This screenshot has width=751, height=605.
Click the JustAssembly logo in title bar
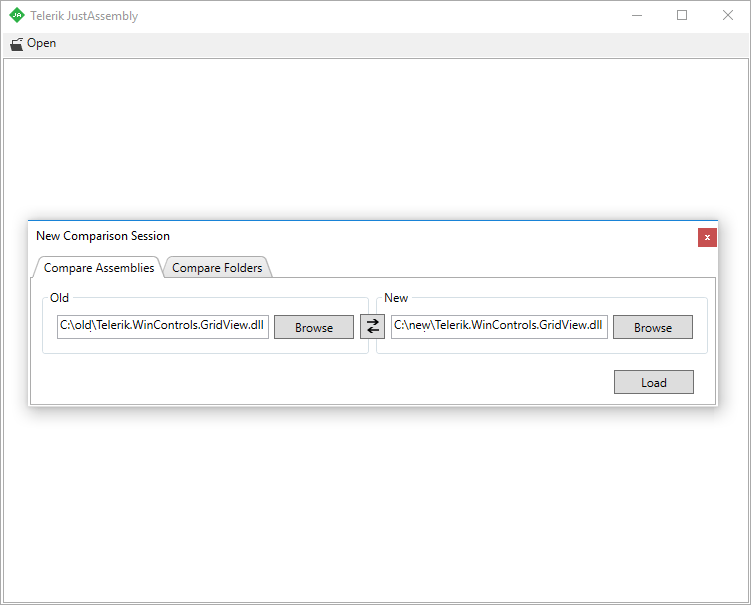tap(17, 16)
